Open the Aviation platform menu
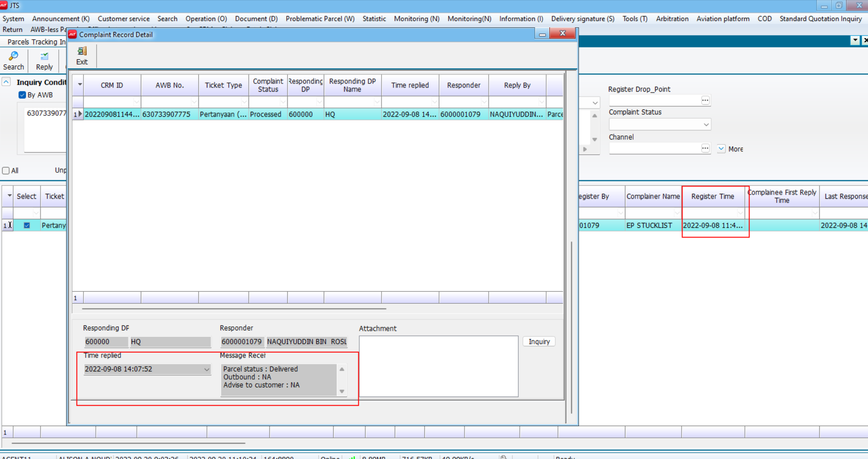Image resolution: width=868 pixels, height=459 pixels. pyautogui.click(x=723, y=19)
